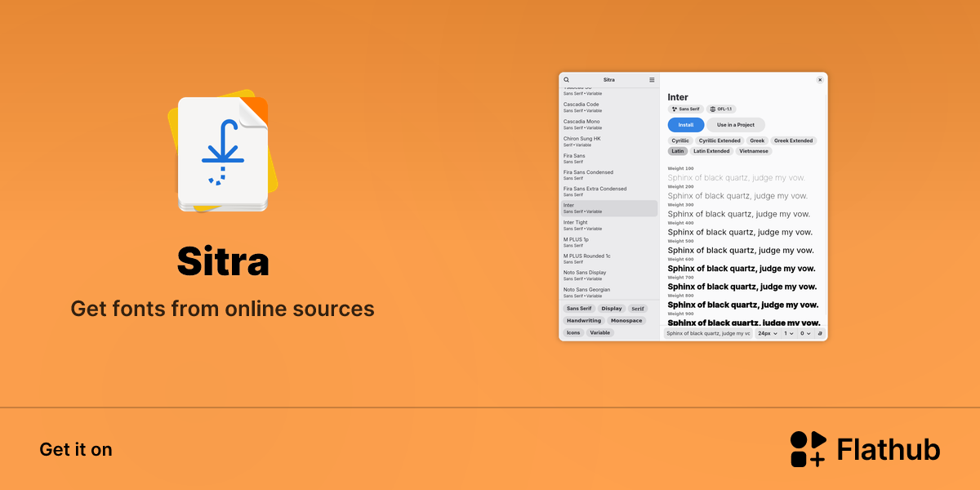
Task: Toggle the Greek Extended subset
Action: click(794, 140)
